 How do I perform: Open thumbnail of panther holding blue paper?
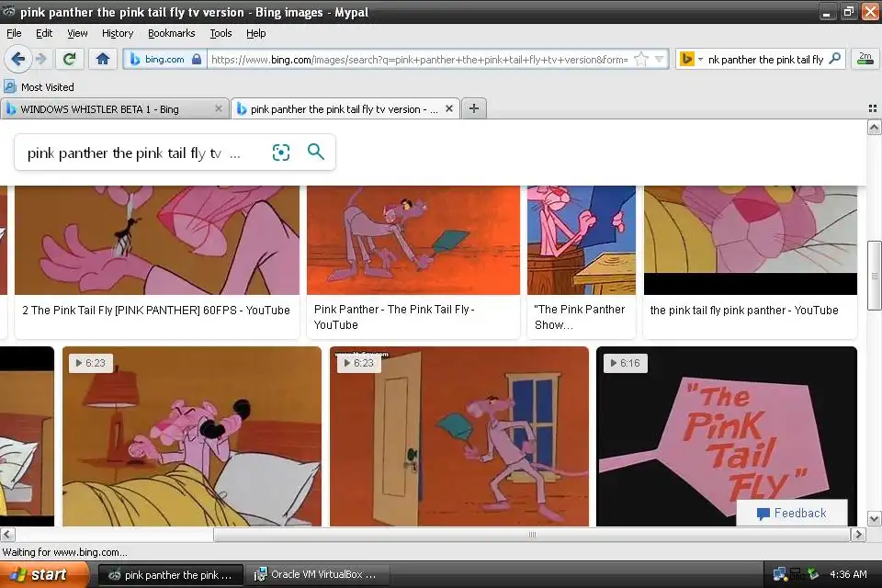(x=582, y=241)
